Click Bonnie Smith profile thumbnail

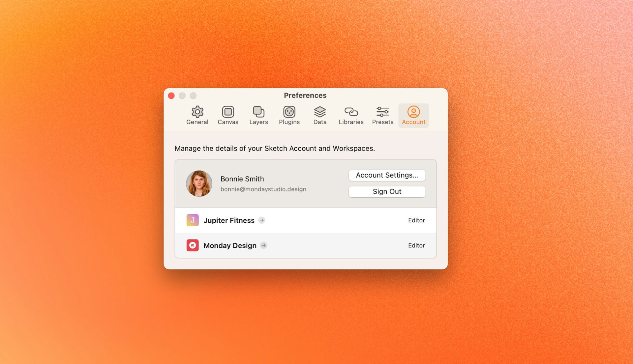pos(199,183)
